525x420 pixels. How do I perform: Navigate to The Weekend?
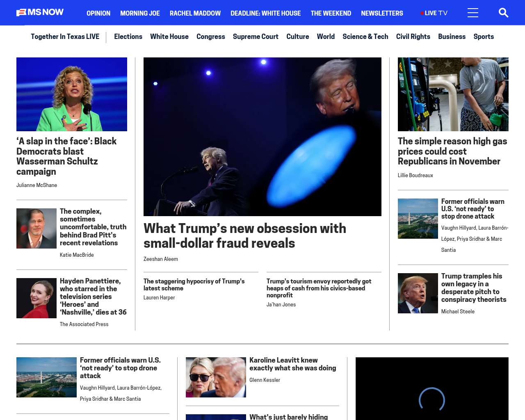(331, 13)
